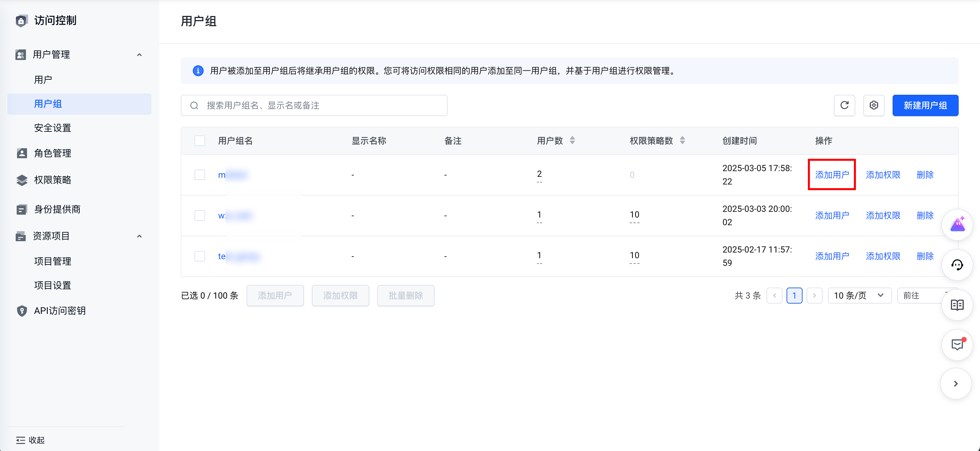Open table column settings gear icon
The height and width of the screenshot is (451, 980).
click(x=874, y=105)
